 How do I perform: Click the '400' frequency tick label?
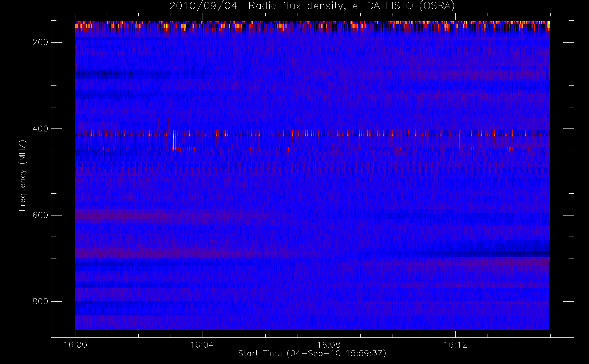click(40, 129)
